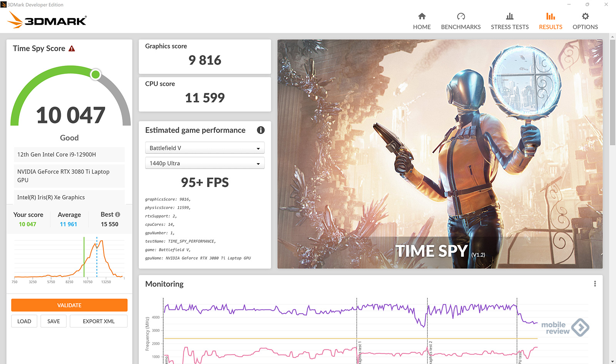
Task: Click the testName TIME_SPY_PERFORMANCE line
Action: 180,241
